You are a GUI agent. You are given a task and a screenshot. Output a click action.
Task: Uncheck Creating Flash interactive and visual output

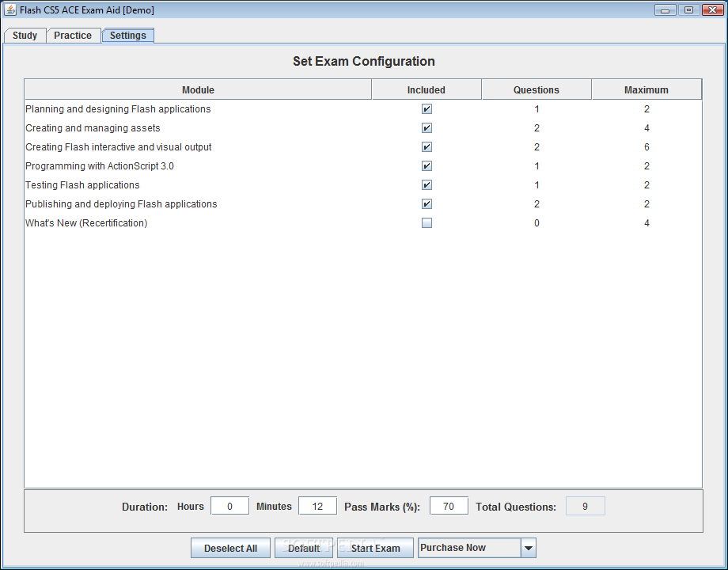(x=427, y=146)
